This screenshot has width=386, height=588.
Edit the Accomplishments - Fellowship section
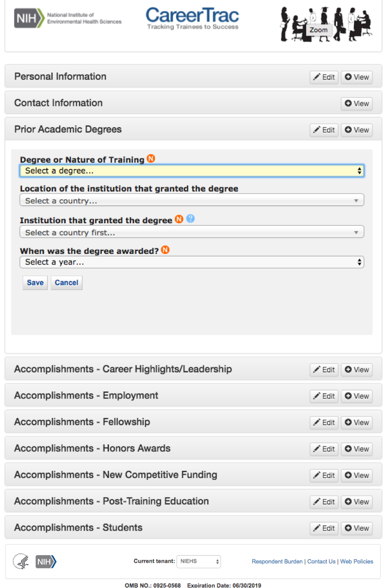click(x=324, y=423)
